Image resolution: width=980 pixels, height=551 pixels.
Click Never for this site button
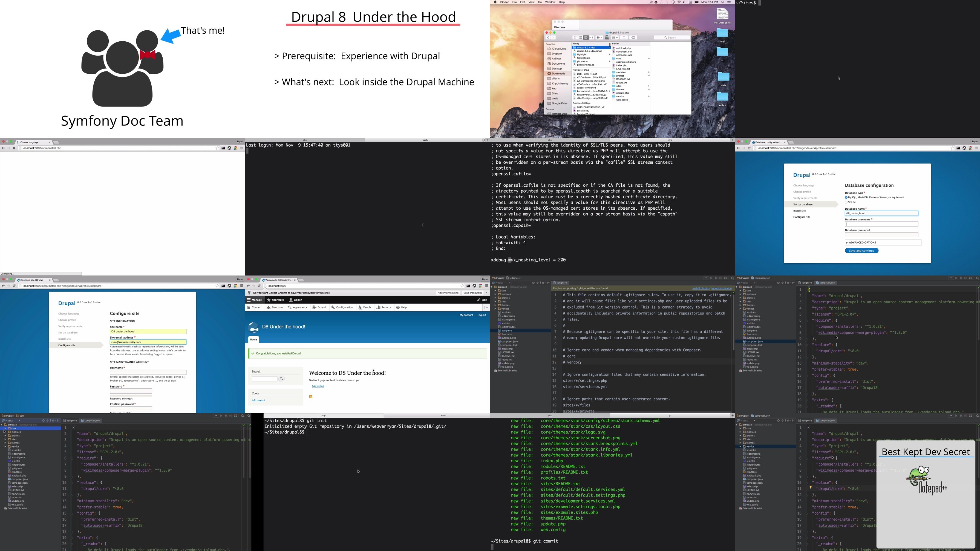[x=448, y=293]
